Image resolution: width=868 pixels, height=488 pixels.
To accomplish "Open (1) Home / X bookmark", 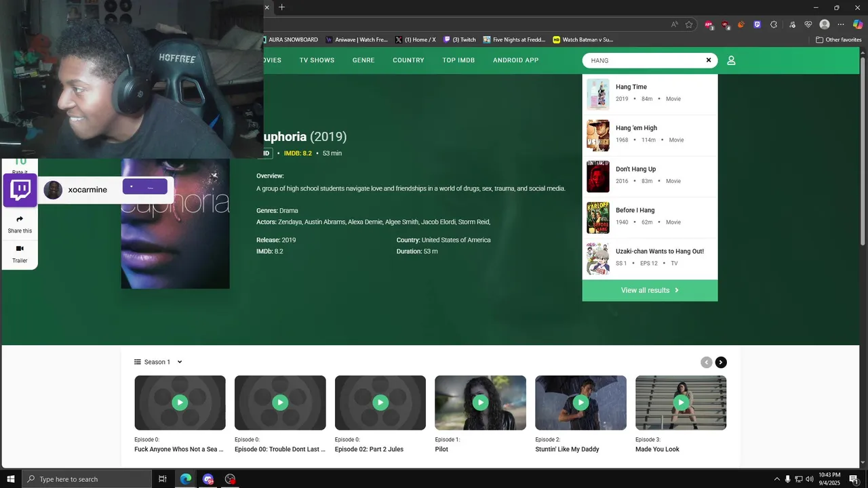I will 415,39.
